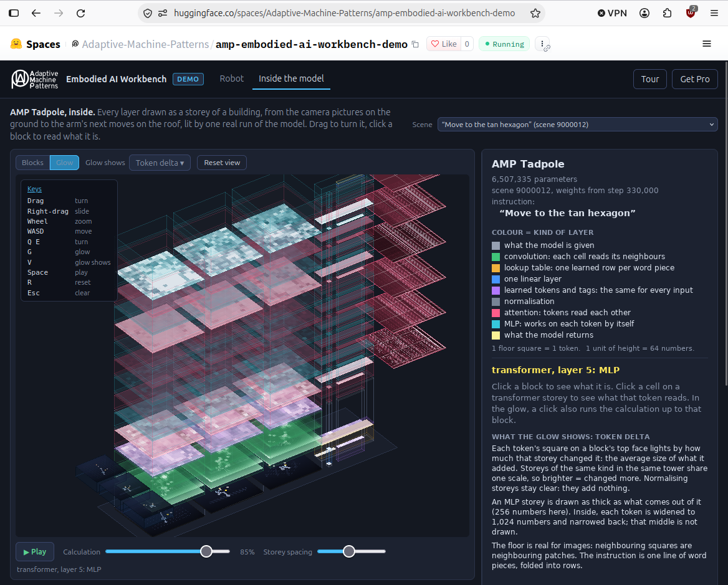Collapse the Keys shortcuts panel
Screen dimensions: 728x585
[34, 189]
